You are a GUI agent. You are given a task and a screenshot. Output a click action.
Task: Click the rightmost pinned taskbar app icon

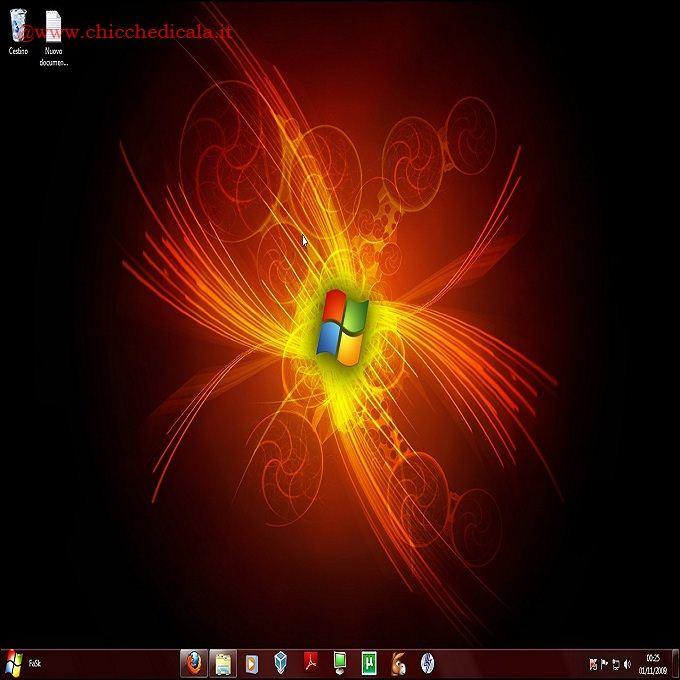point(427,663)
